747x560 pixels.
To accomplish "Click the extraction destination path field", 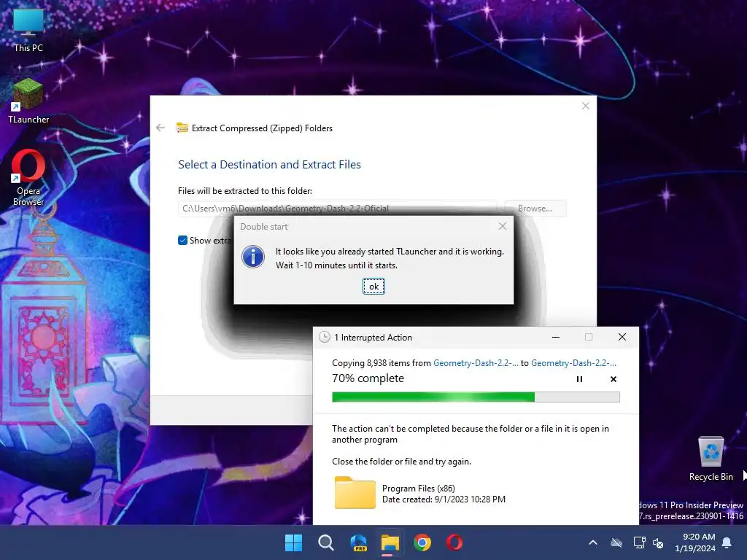I will pos(337,209).
